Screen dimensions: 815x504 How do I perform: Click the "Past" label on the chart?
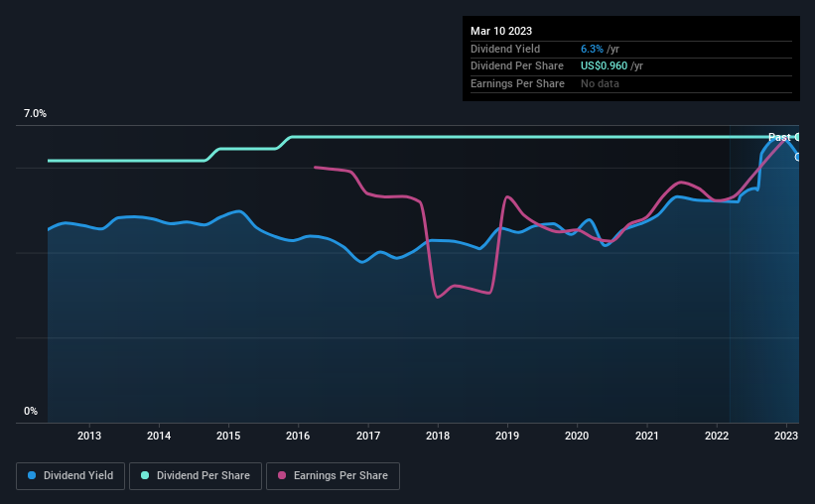click(x=779, y=137)
